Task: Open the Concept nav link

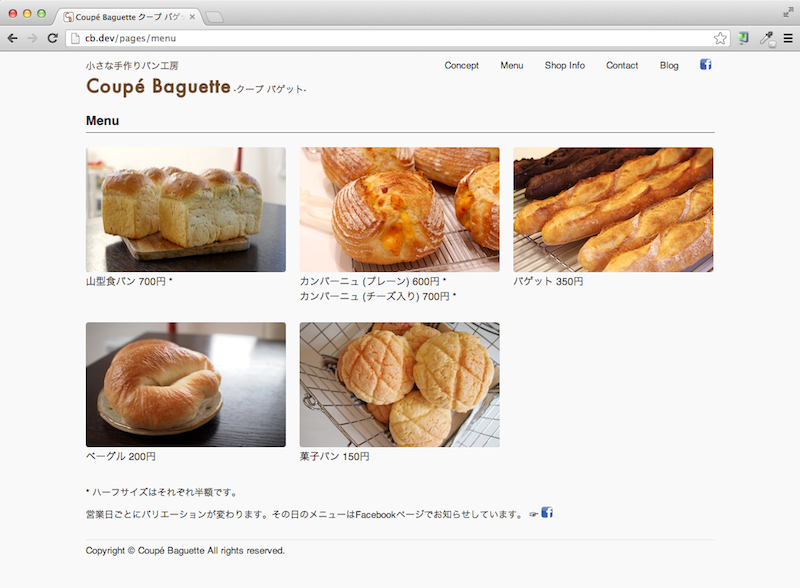Action: coord(461,65)
